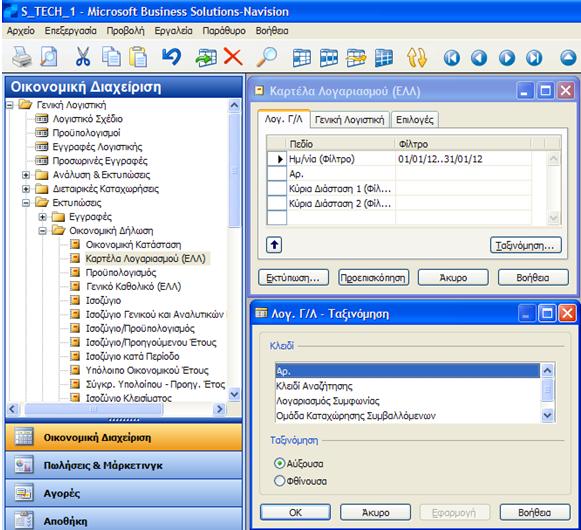Select the Φθίνουσα radio button
Image resolution: width=581 pixels, height=530 pixels.
279,481
